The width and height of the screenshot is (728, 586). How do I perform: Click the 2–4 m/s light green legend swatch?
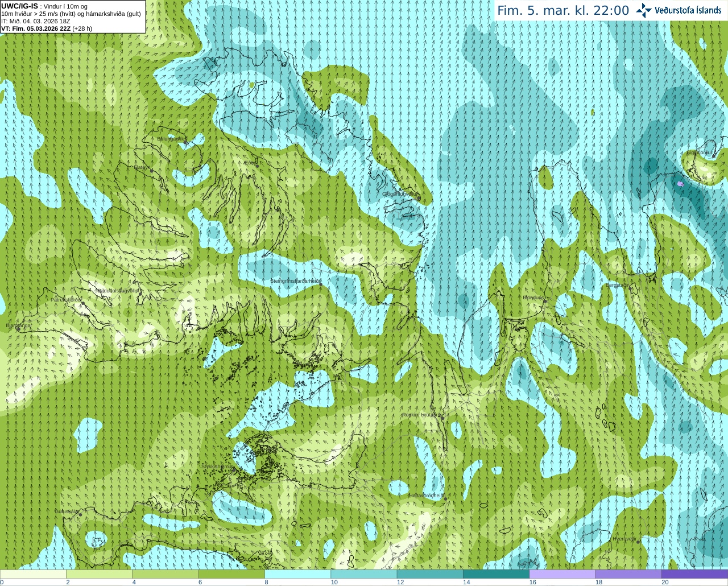[99, 573]
